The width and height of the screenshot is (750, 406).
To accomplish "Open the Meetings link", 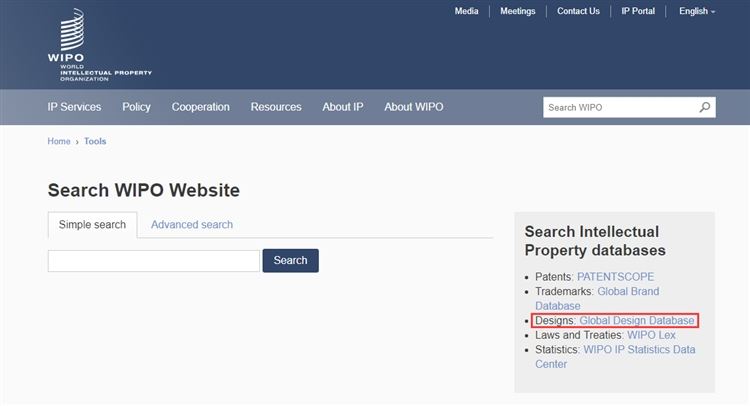I will tap(518, 11).
